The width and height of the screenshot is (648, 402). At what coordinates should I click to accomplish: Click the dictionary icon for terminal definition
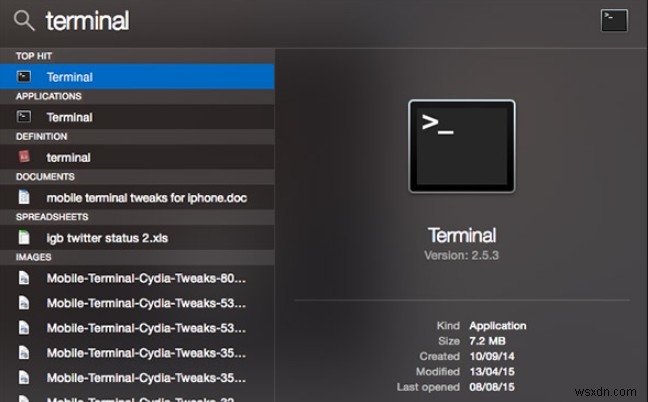[x=25, y=157]
